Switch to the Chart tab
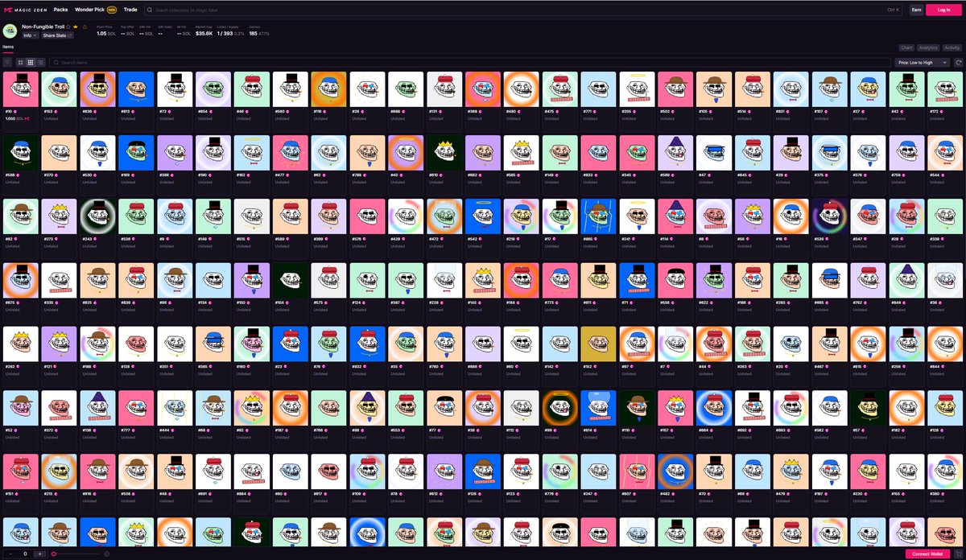This screenshot has height=560, width=966. coord(906,47)
